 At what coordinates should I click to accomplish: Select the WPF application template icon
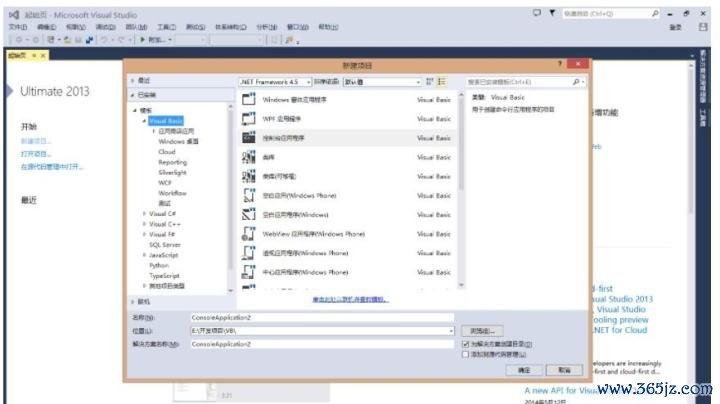(248, 118)
